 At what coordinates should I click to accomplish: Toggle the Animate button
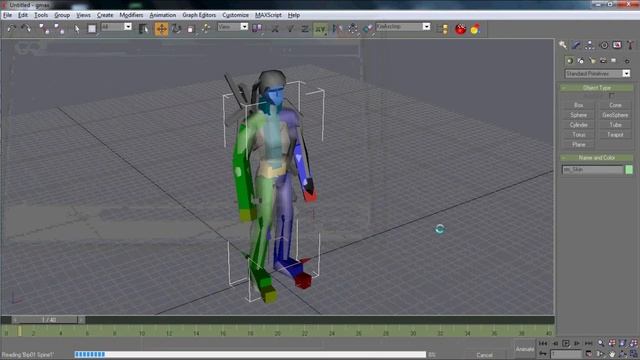tap(525, 349)
